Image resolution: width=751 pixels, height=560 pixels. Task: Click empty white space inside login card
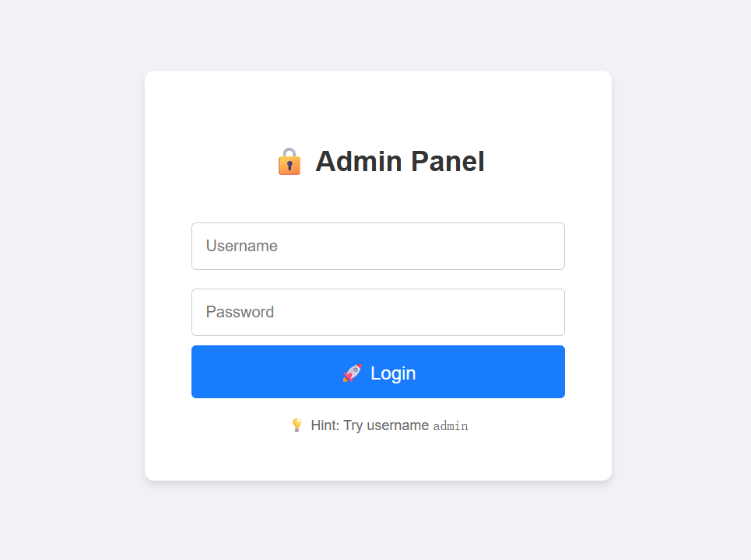pos(377,109)
